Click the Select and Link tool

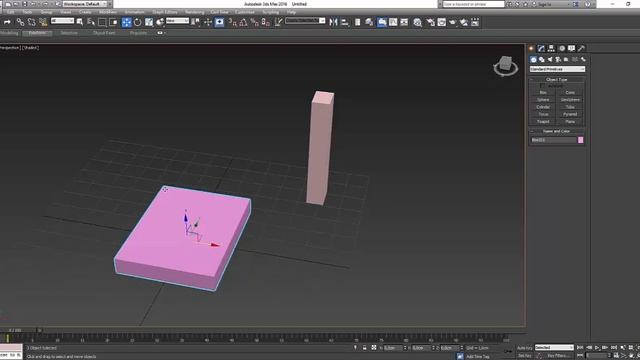point(20,22)
